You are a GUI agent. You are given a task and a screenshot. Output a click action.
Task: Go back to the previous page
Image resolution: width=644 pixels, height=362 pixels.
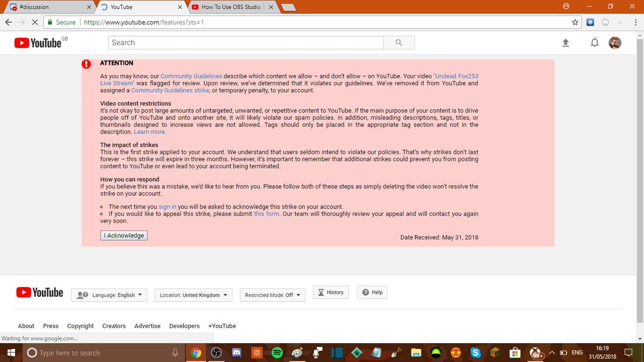pos(8,23)
